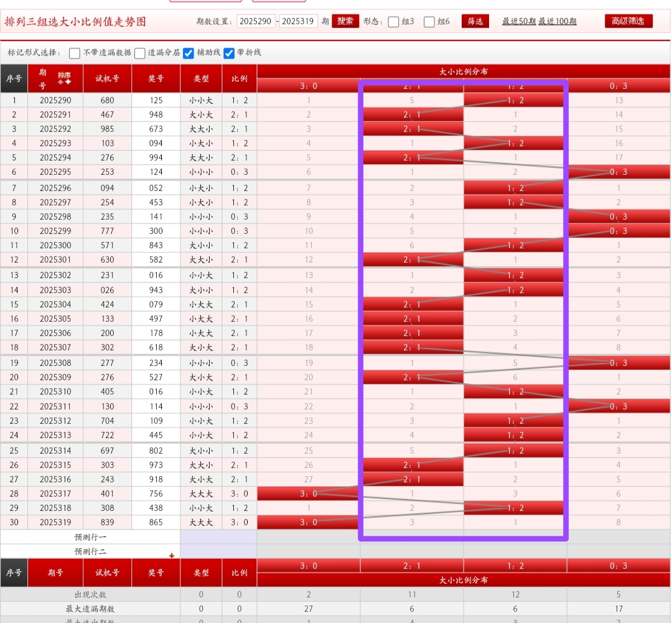Click highlighted 3: 0 cell in row 2025317

309,494
